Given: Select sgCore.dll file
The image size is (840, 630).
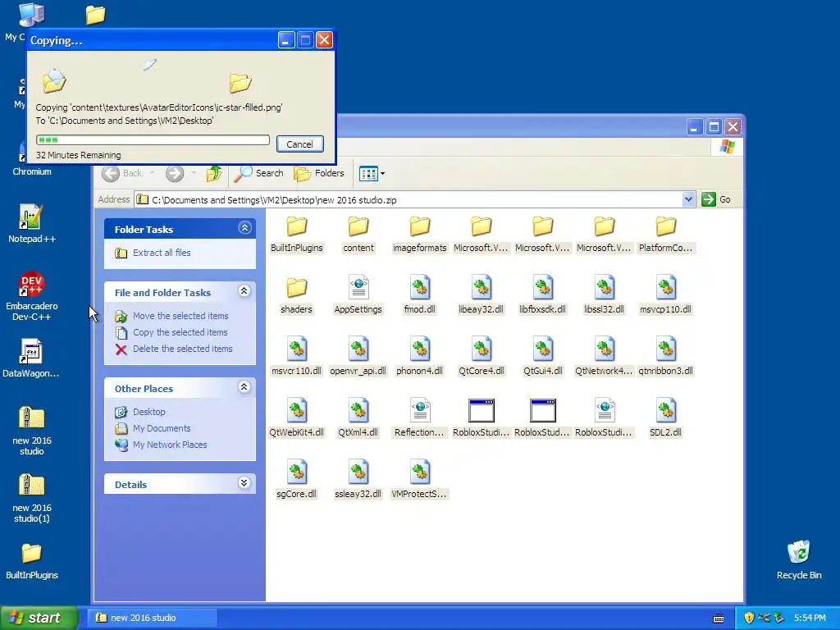Looking at the screenshot, I should tap(296, 481).
